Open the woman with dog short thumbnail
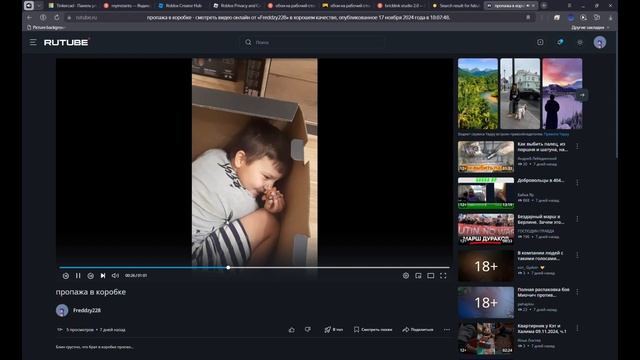 coord(520,93)
